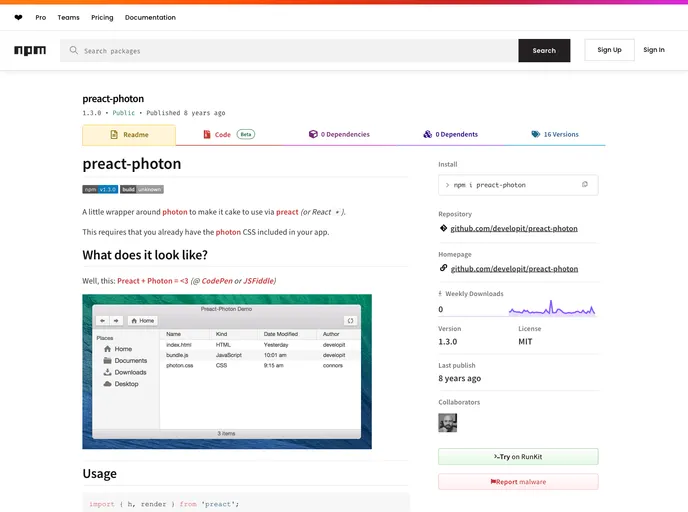Click the weekly downloads sparkline chart
Screen dimensions: 688x512
tap(552, 308)
